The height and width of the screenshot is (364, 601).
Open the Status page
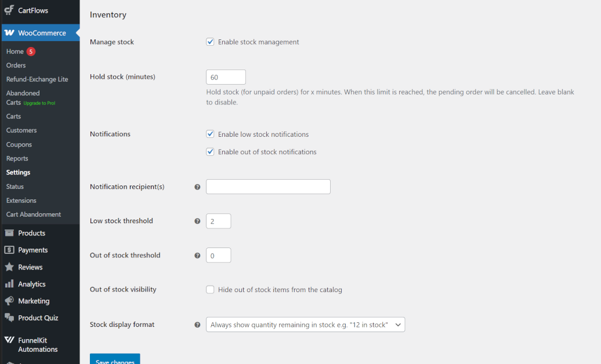tap(15, 186)
